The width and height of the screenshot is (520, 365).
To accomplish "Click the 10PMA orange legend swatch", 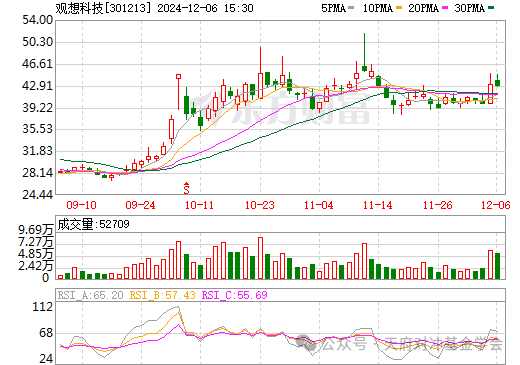I will click(399, 7).
